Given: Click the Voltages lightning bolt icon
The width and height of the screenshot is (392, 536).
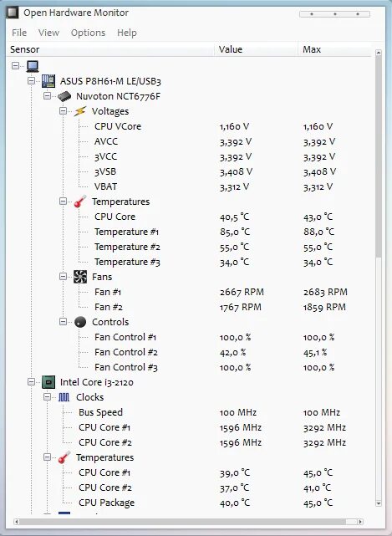Looking at the screenshot, I should point(80,111).
